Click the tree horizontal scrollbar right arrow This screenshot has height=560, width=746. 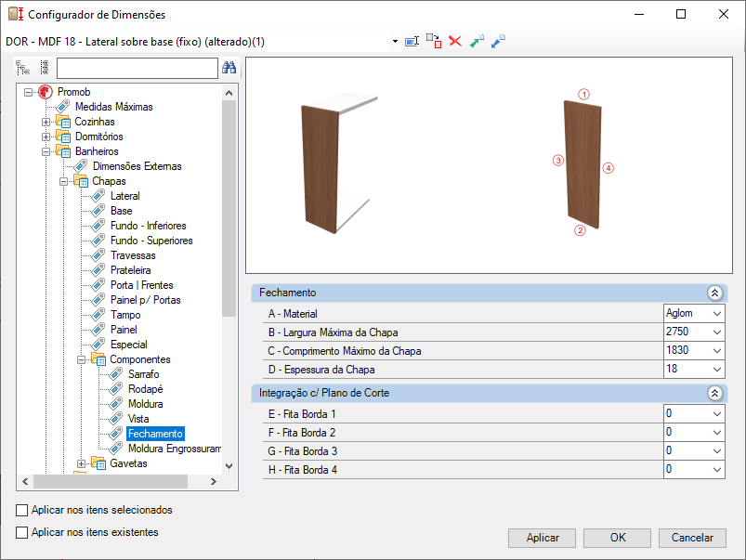click(x=214, y=481)
